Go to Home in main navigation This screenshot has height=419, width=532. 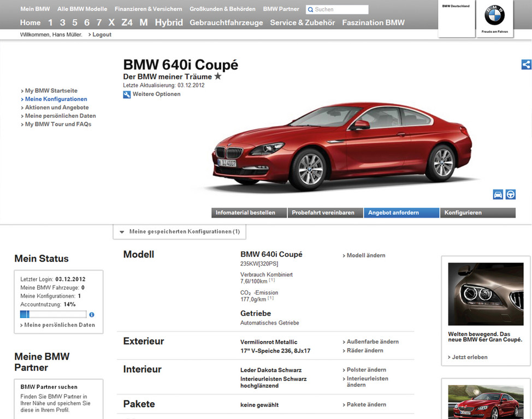[x=30, y=23]
